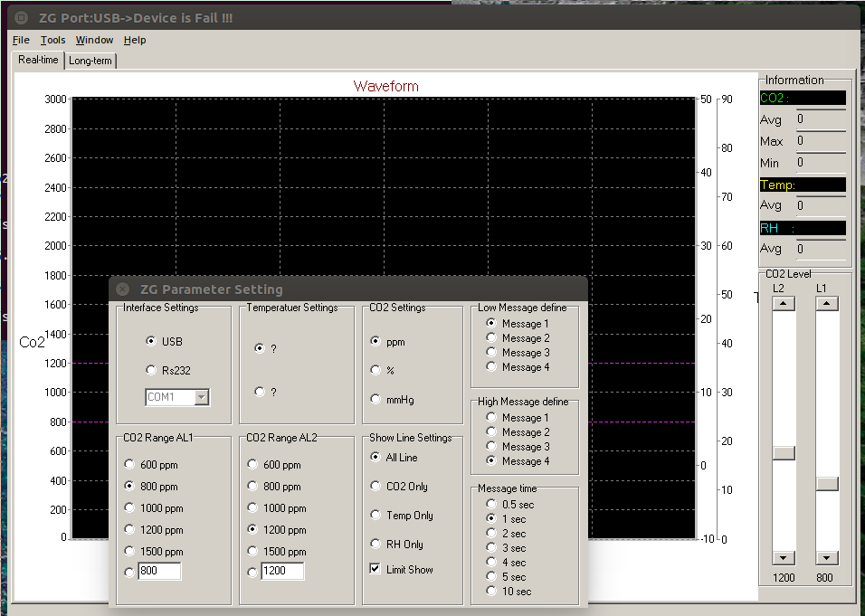Screen dimensions: 865x616
Task: Open the Help menu
Action: [135, 40]
